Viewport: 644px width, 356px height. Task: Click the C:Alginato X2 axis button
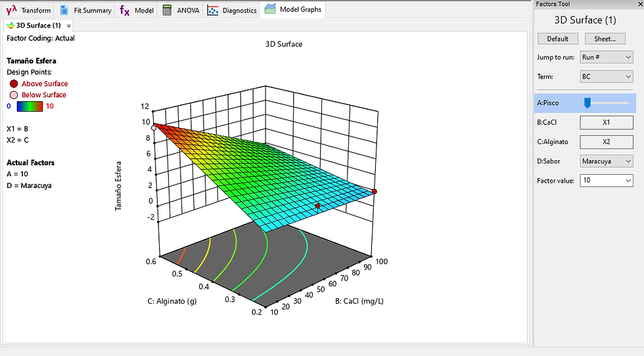click(606, 142)
